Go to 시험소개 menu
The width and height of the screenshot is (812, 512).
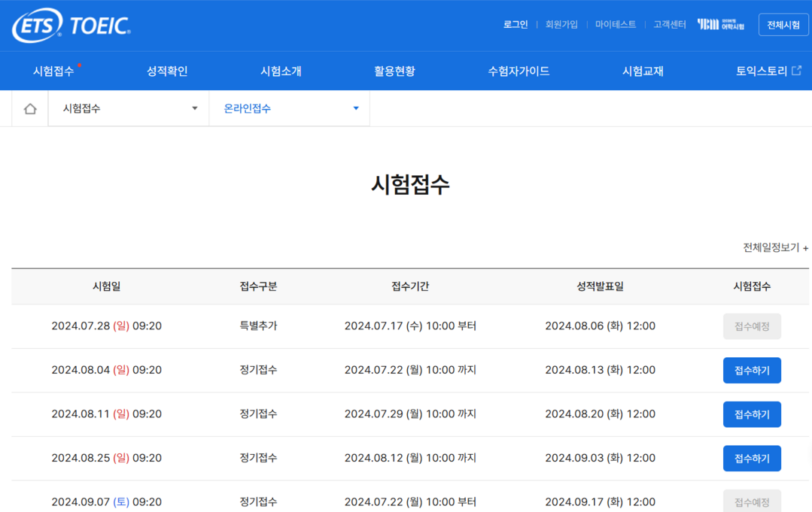click(281, 71)
